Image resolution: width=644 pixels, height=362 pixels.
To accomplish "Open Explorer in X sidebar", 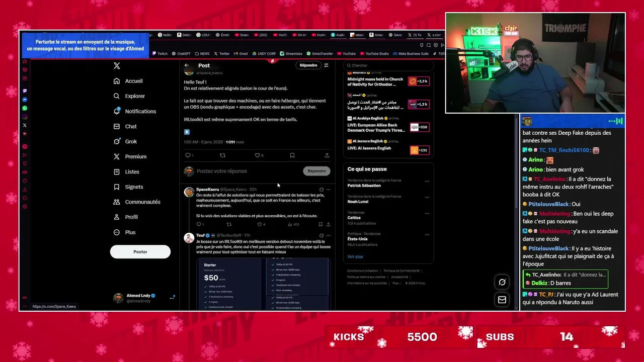I will (x=129, y=96).
